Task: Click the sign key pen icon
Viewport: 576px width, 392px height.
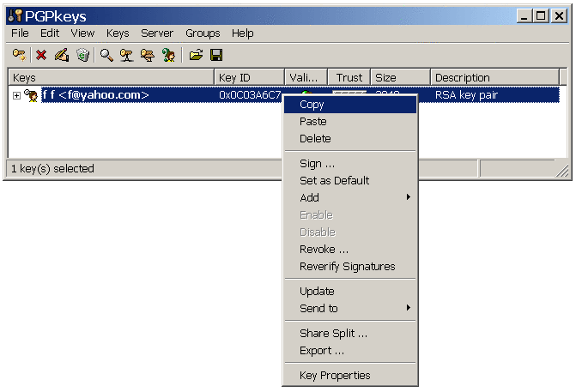Action: (62, 55)
